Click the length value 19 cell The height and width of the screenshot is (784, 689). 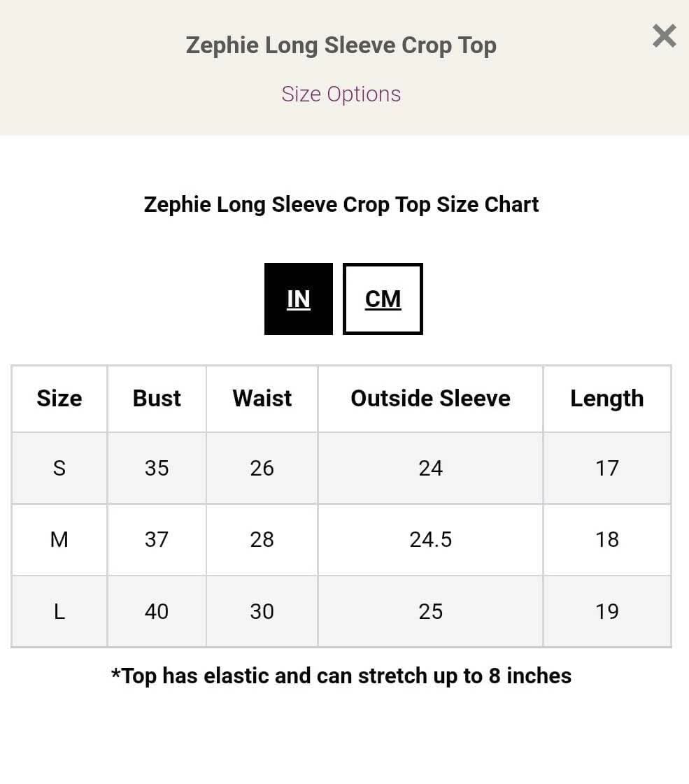pyautogui.click(x=606, y=611)
